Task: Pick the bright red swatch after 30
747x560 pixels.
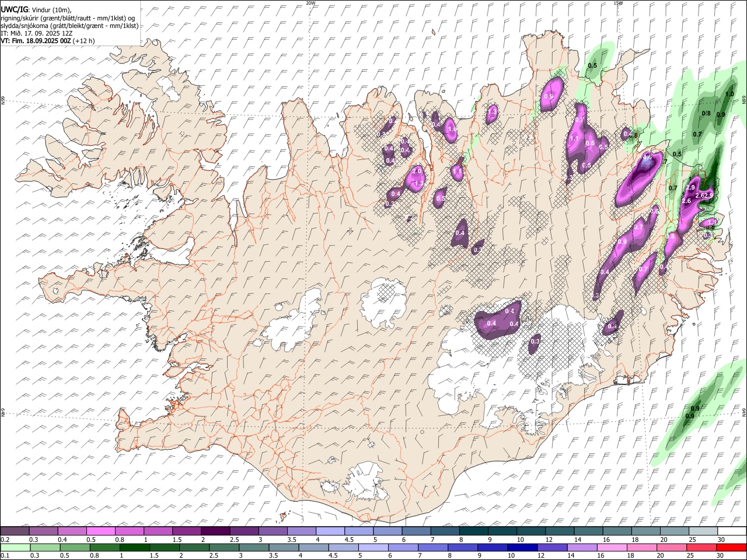Action: 730,548
